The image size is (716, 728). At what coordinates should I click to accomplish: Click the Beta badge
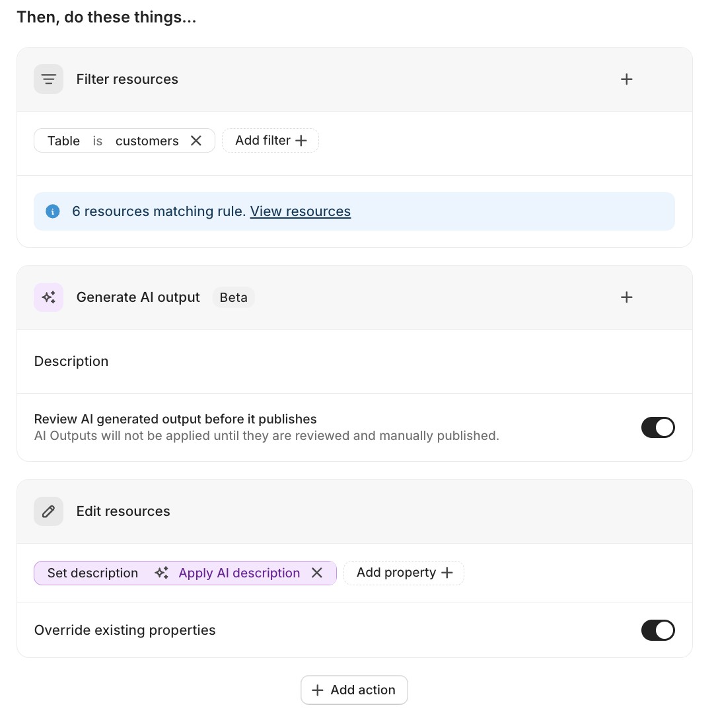(233, 297)
